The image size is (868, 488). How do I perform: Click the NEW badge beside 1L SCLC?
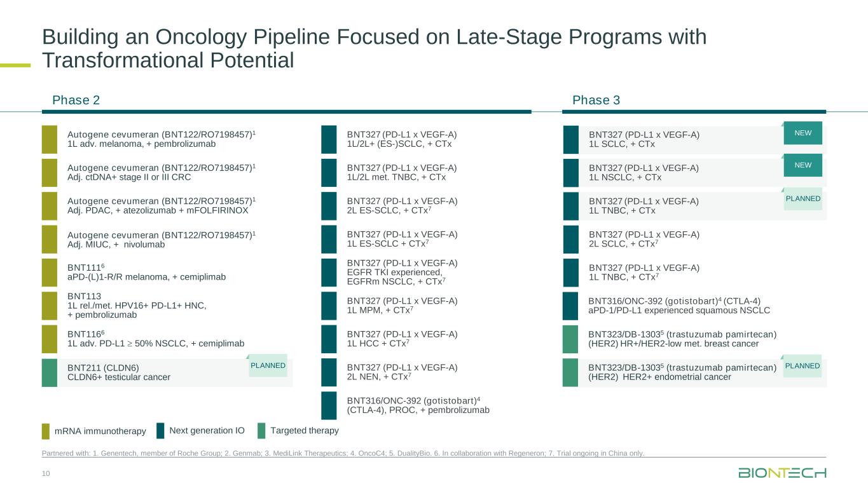pyautogui.click(x=803, y=133)
